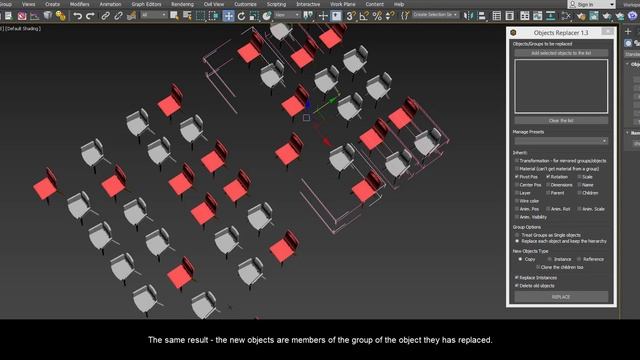
Task: Enable the Transformation for mirrored groups checkbox
Action: tap(517, 161)
